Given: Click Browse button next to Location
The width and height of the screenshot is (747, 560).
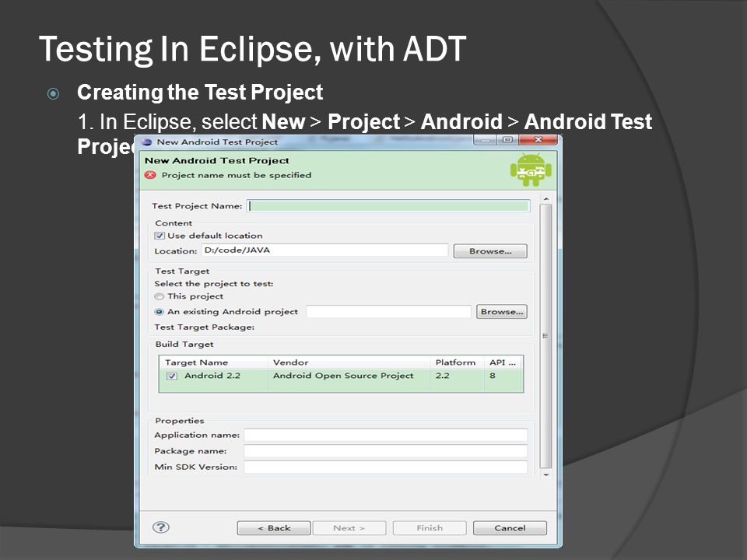Looking at the screenshot, I should coord(490,251).
